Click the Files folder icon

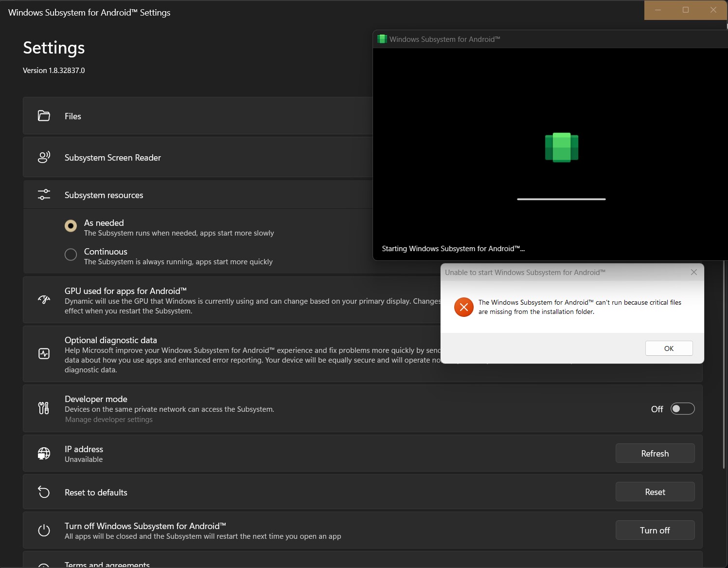coord(44,116)
